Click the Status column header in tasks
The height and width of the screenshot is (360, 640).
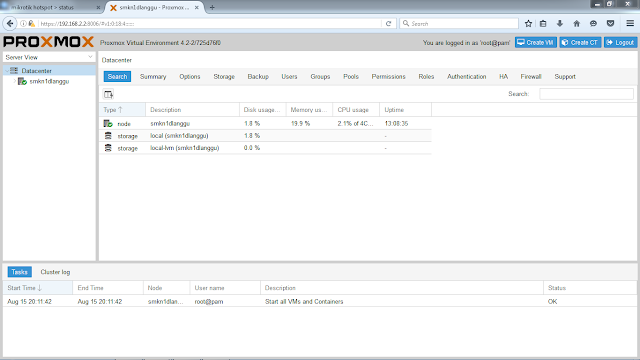click(x=590, y=288)
